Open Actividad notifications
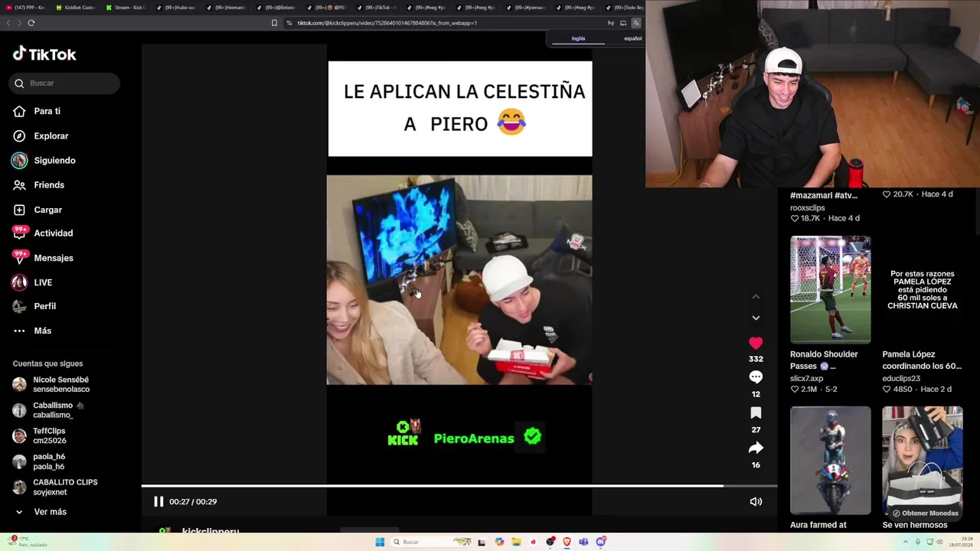The height and width of the screenshot is (551, 980). click(43, 233)
